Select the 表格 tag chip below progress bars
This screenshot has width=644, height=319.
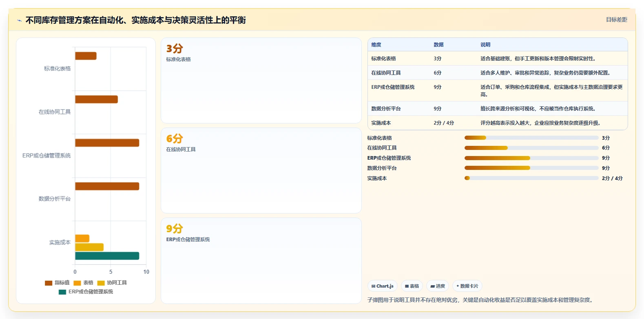click(x=412, y=286)
